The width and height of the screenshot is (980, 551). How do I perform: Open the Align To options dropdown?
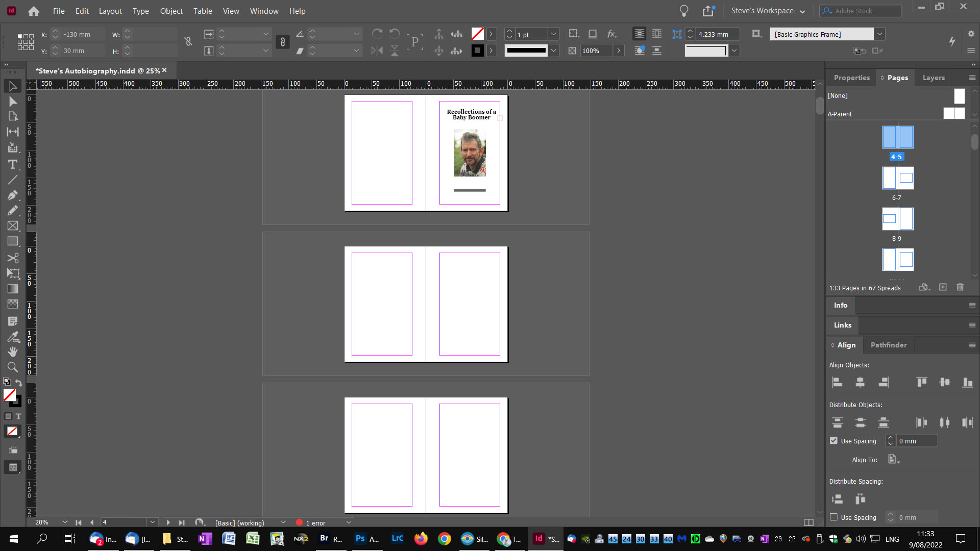[893, 460]
